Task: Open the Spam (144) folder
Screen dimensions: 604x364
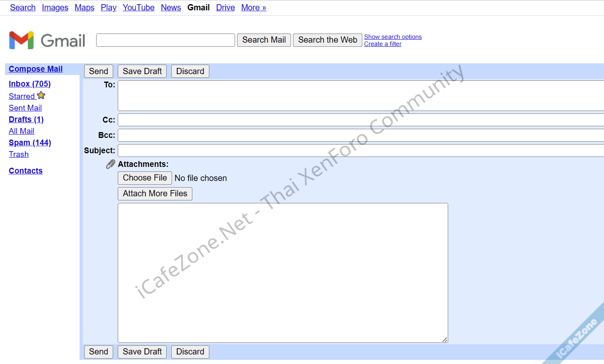Action: [x=30, y=142]
